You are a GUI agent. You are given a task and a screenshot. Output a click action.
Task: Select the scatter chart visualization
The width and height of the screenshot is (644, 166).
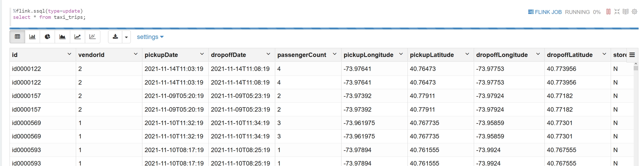[93, 37]
